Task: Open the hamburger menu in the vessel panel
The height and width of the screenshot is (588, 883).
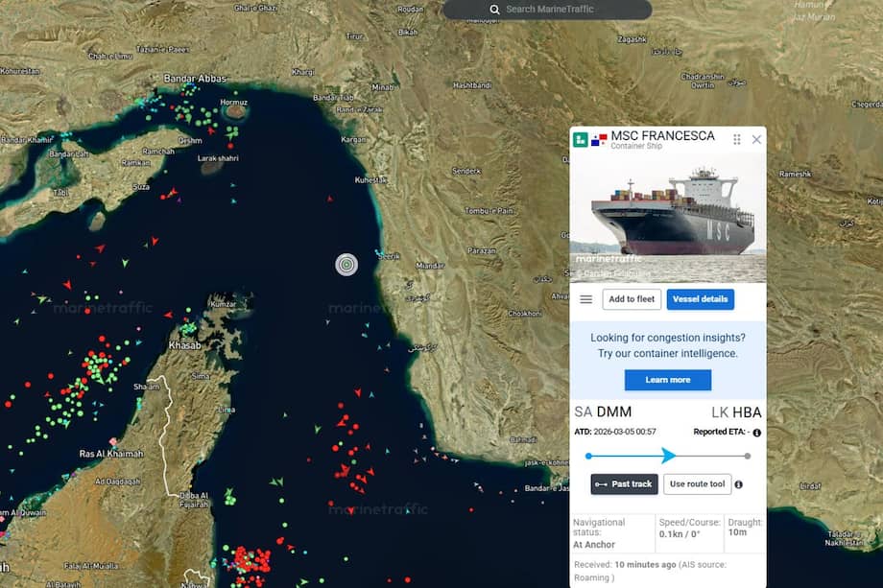Action: tap(585, 298)
